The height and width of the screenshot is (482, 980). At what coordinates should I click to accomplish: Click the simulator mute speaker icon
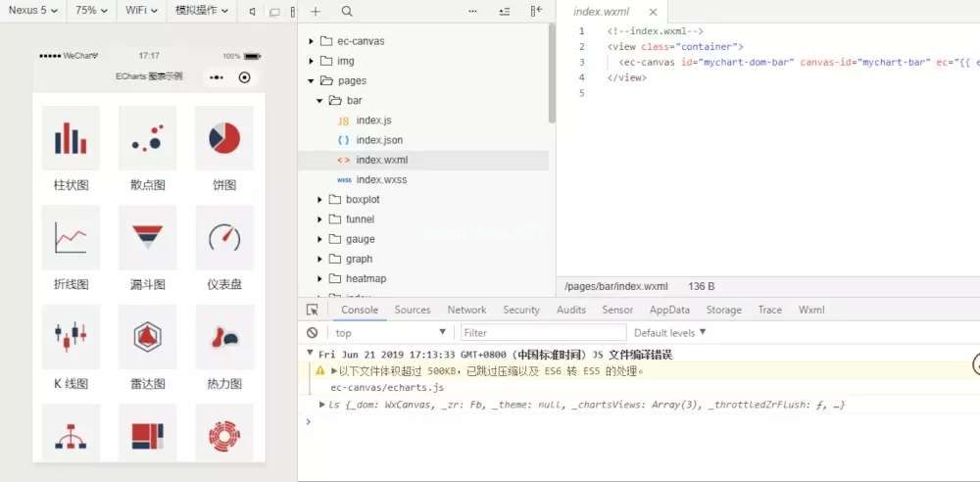(253, 12)
